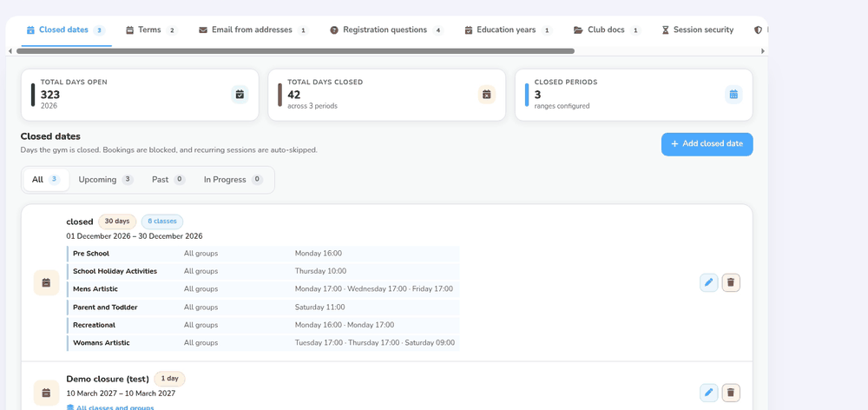This screenshot has height=410, width=868.
Task: Click the Demo closure calendar icon
Action: pos(47,393)
